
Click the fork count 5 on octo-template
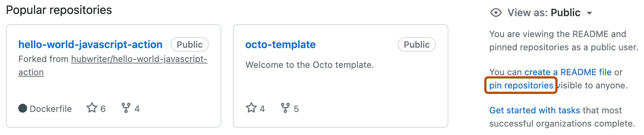click(x=296, y=109)
